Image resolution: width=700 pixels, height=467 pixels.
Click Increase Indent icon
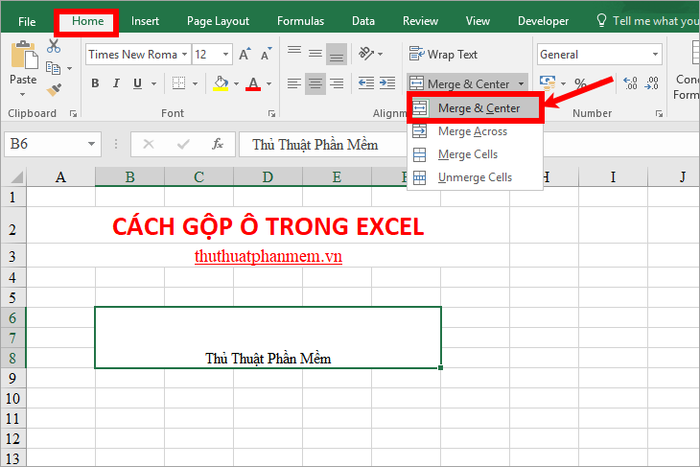[388, 83]
